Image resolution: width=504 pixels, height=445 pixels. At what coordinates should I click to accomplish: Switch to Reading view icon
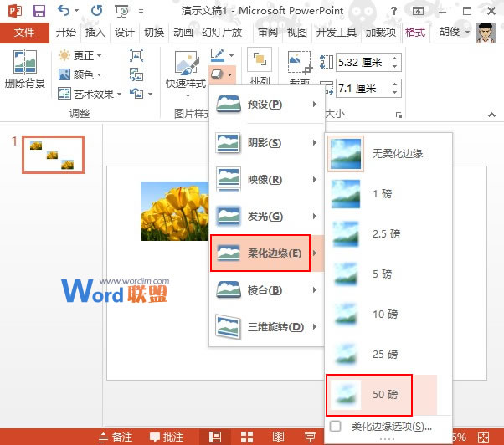tap(278, 437)
